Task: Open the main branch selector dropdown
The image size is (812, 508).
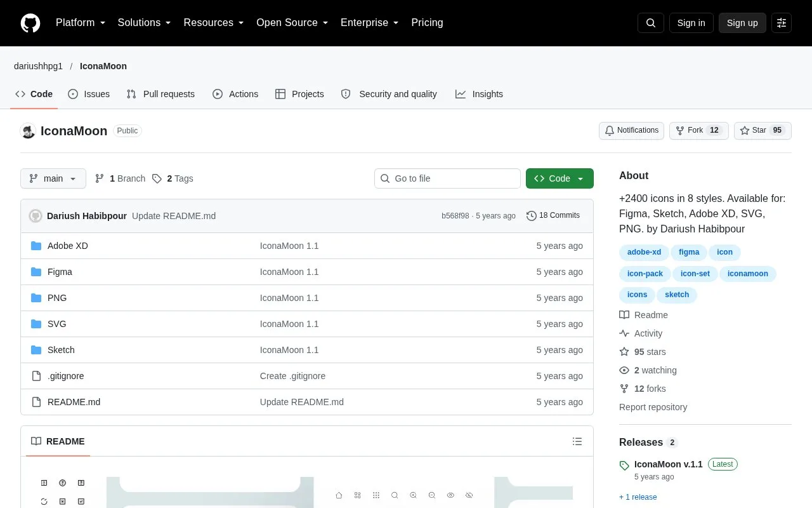Action: pyautogui.click(x=53, y=178)
